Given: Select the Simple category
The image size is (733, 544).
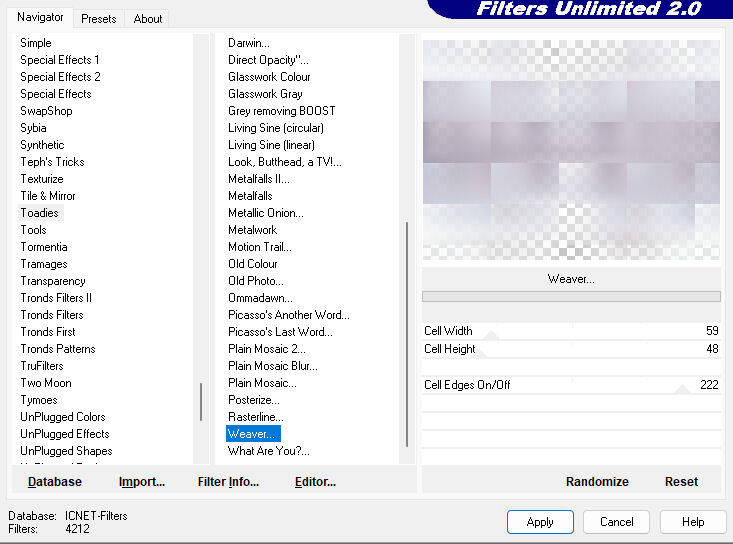Looking at the screenshot, I should click(x=36, y=43).
